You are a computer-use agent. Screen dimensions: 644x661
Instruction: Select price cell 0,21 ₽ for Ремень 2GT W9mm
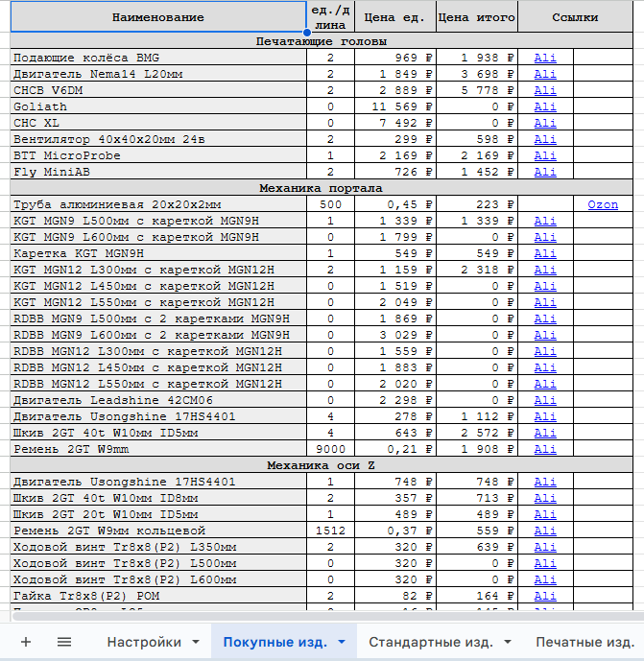coord(394,449)
